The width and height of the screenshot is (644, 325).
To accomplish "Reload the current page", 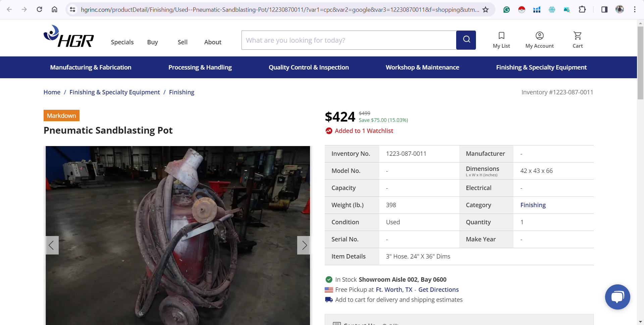I will tap(39, 9).
